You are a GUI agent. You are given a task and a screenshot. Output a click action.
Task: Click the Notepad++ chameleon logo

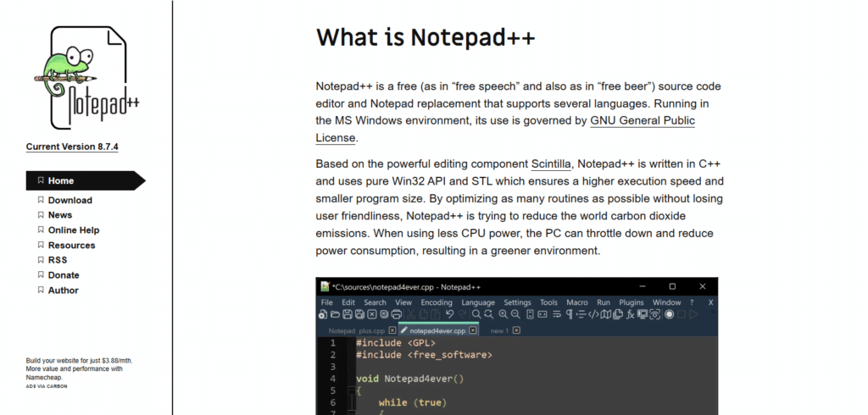click(86, 77)
